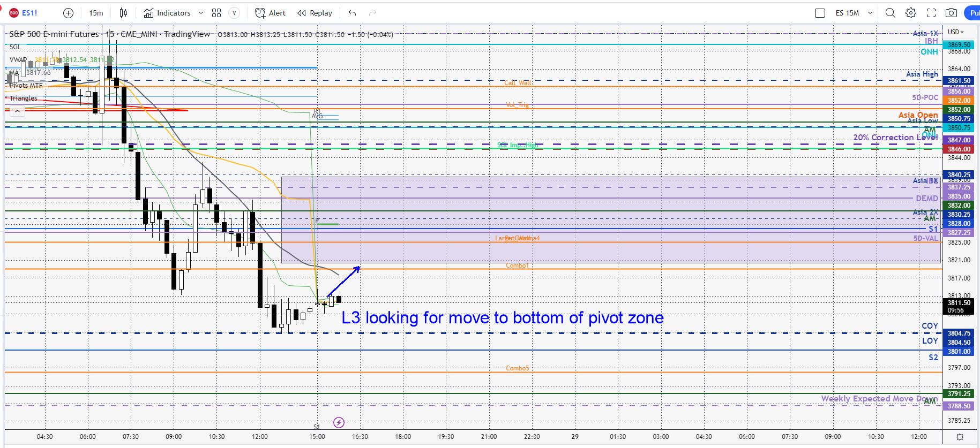Screen dimensions: 980x448
Task: Click the 3861.50 Asia High price label
Action: coord(959,81)
